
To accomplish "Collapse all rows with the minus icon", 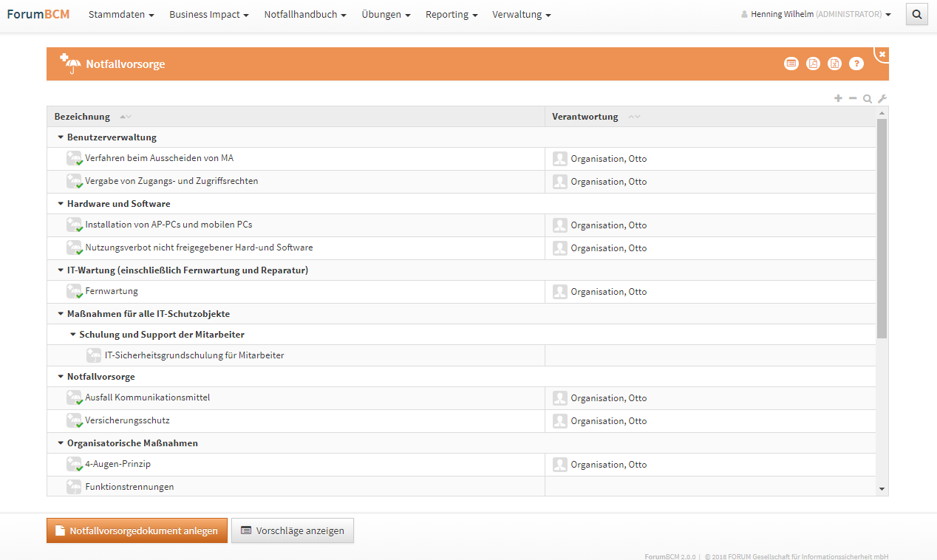I will point(853,98).
